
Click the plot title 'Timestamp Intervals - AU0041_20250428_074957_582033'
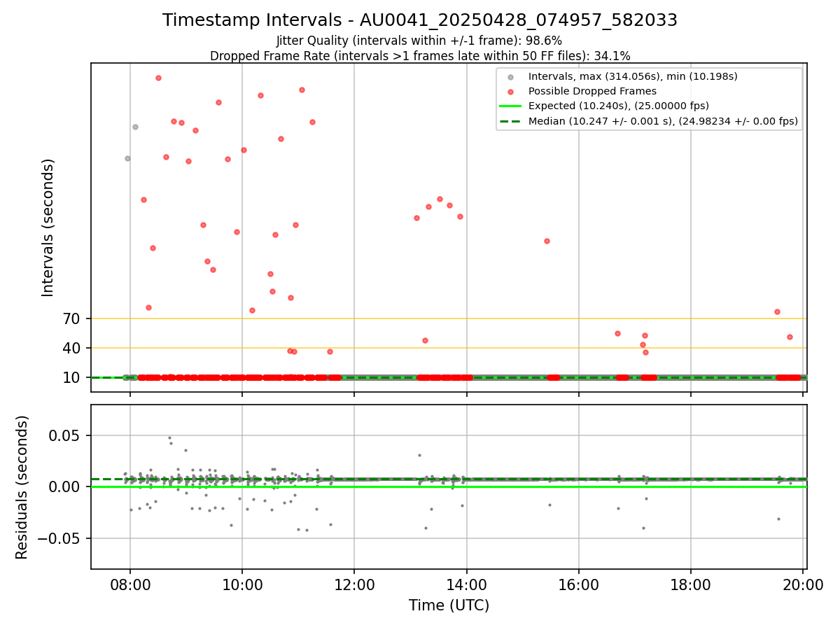(x=420, y=20)
